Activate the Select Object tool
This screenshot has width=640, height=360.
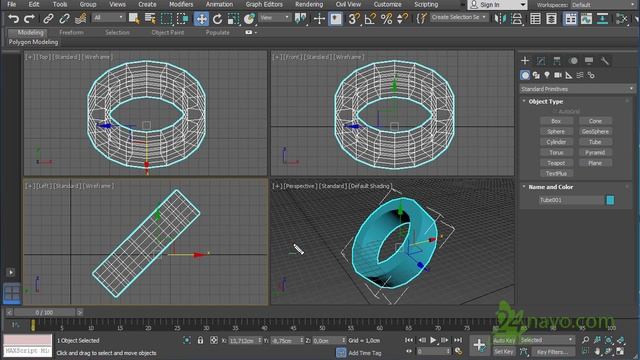click(134, 19)
